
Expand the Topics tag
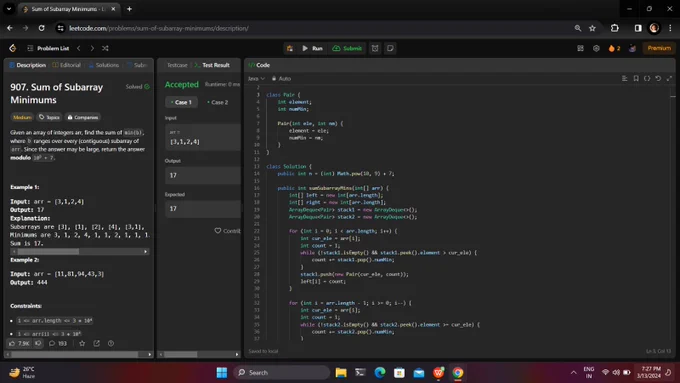tap(49, 117)
